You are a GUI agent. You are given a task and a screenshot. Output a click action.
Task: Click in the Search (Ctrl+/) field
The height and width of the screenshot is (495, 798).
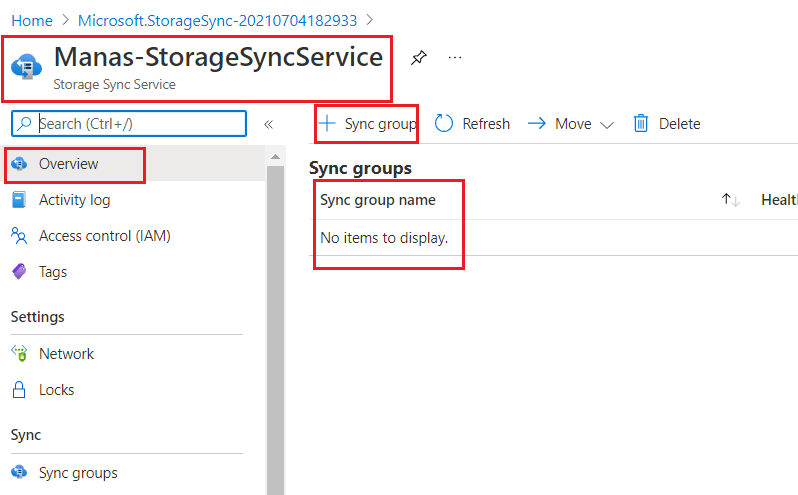coord(138,124)
